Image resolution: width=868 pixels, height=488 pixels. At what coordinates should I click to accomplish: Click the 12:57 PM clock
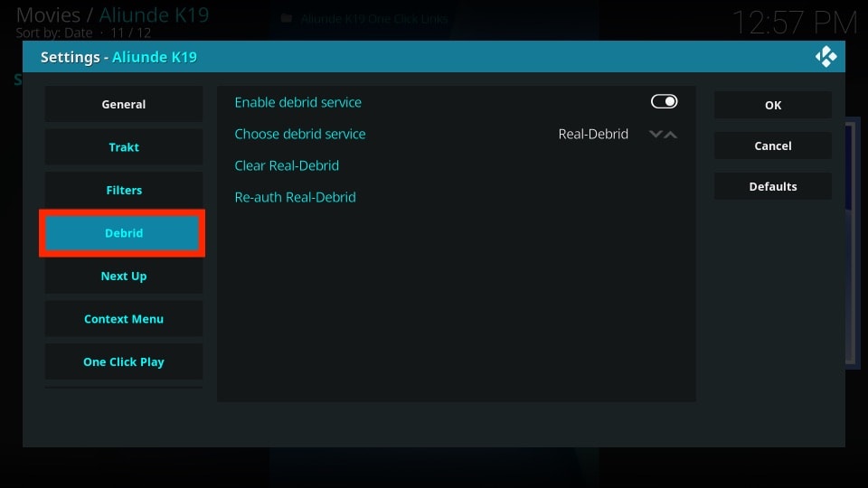tap(795, 23)
